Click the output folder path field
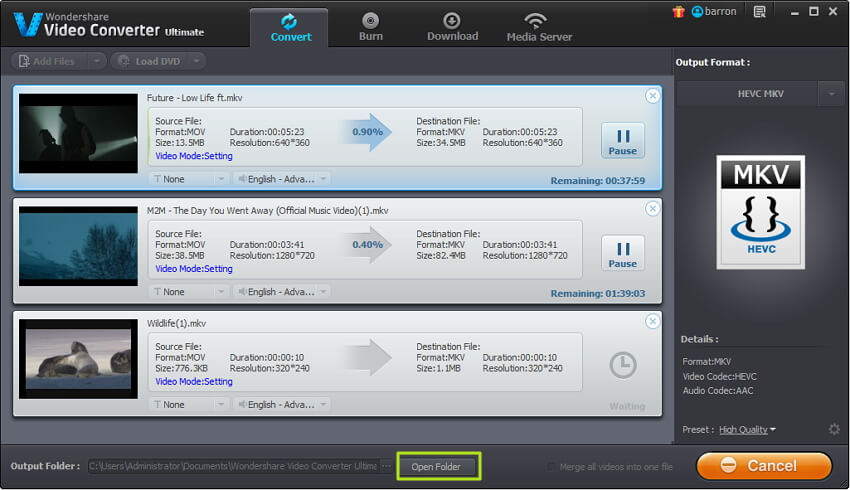The width and height of the screenshot is (850, 490). (233, 466)
